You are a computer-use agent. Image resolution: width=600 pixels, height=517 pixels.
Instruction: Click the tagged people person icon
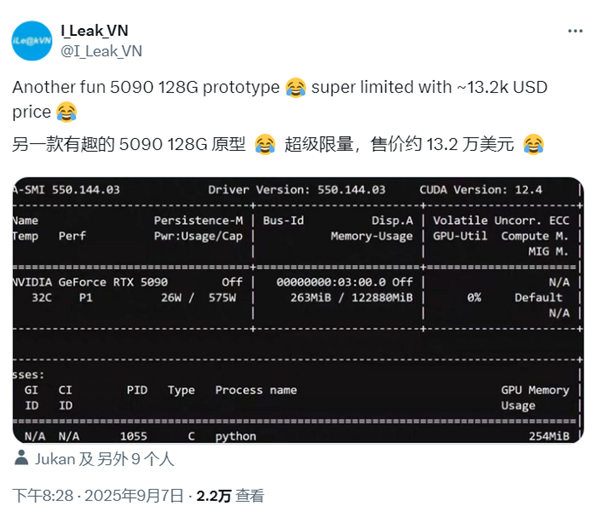(24, 460)
